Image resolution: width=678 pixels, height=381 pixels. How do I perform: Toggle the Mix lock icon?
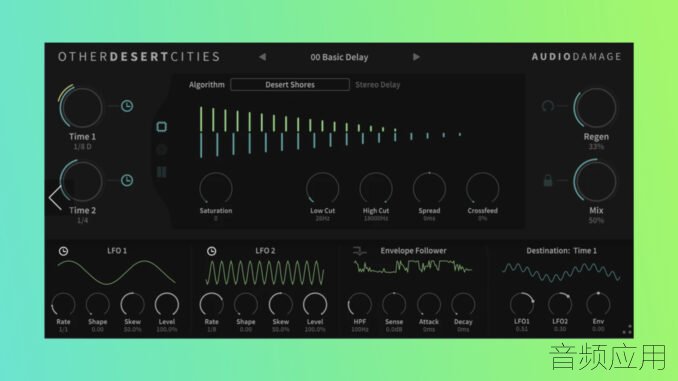[x=548, y=181]
